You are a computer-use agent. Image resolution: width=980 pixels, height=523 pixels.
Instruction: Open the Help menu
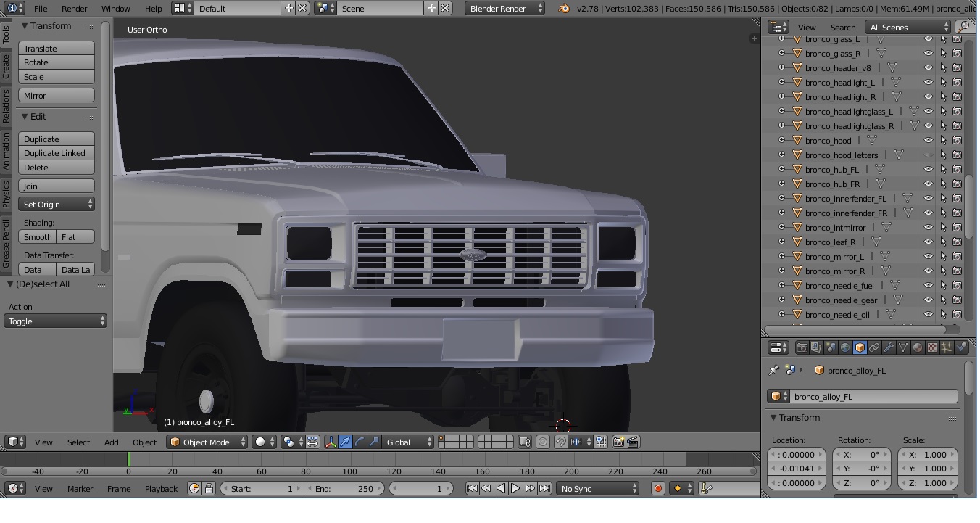pos(153,8)
